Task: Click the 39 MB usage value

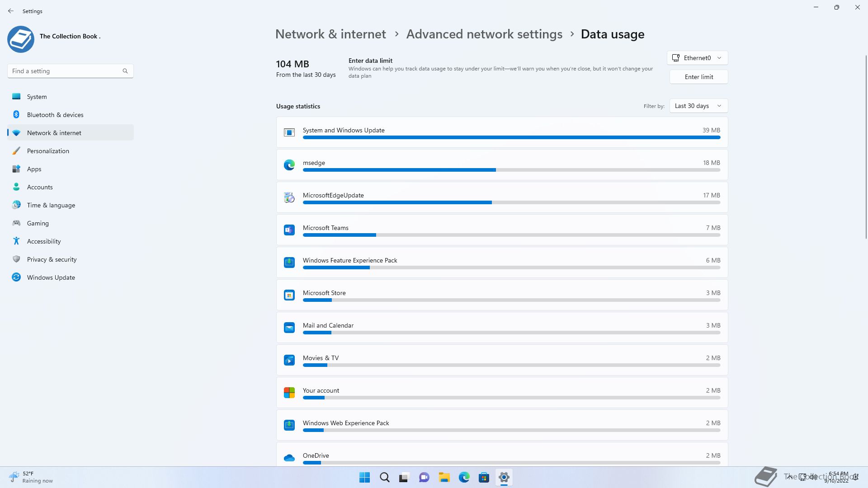Action: point(711,130)
